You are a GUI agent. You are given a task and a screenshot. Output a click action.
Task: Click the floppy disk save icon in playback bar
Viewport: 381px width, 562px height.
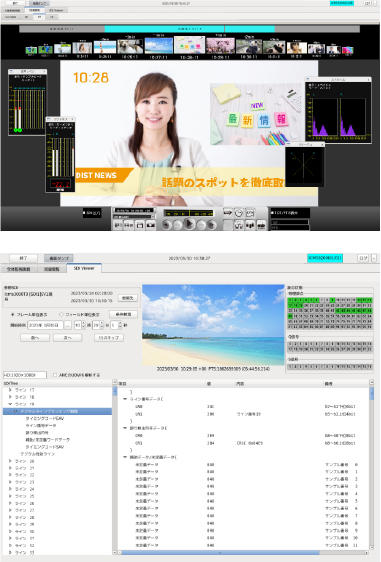tap(140, 225)
